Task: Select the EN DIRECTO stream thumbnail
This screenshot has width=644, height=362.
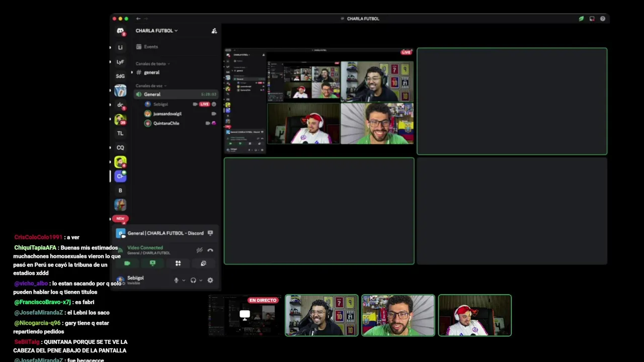Action: point(245,315)
